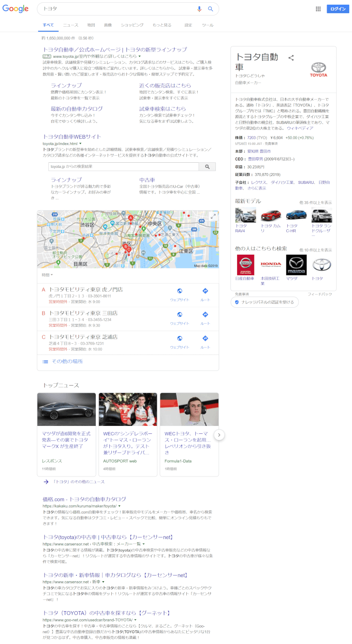
Task: Expand dropdown beside goo-net.com URL
Action: point(135,620)
